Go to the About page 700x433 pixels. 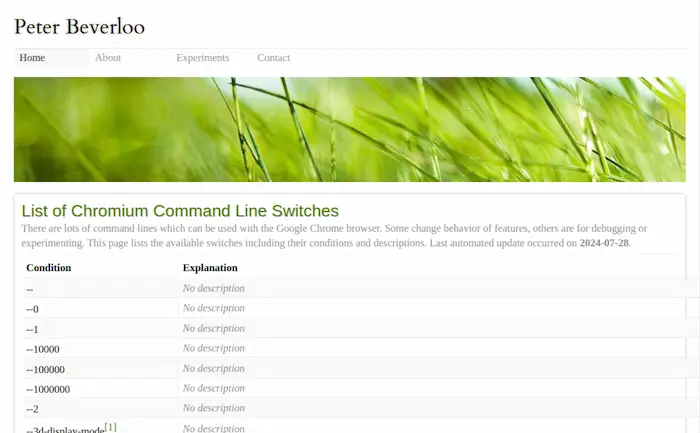pos(108,58)
